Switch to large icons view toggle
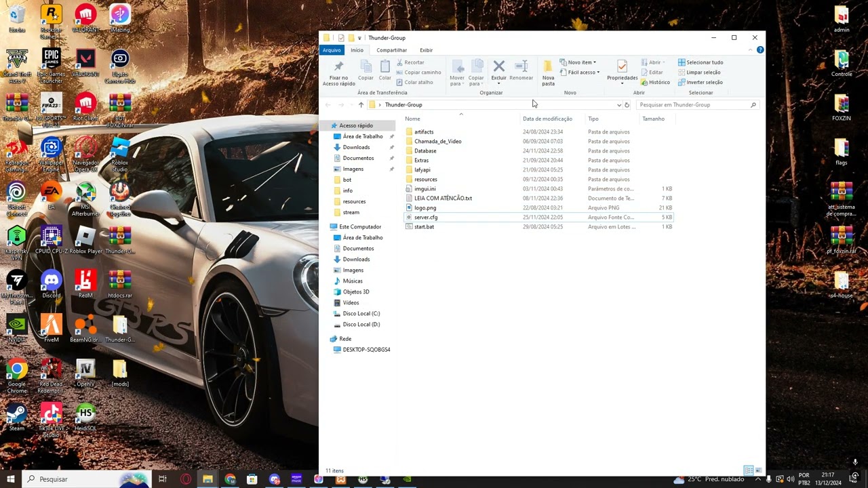 (758, 470)
